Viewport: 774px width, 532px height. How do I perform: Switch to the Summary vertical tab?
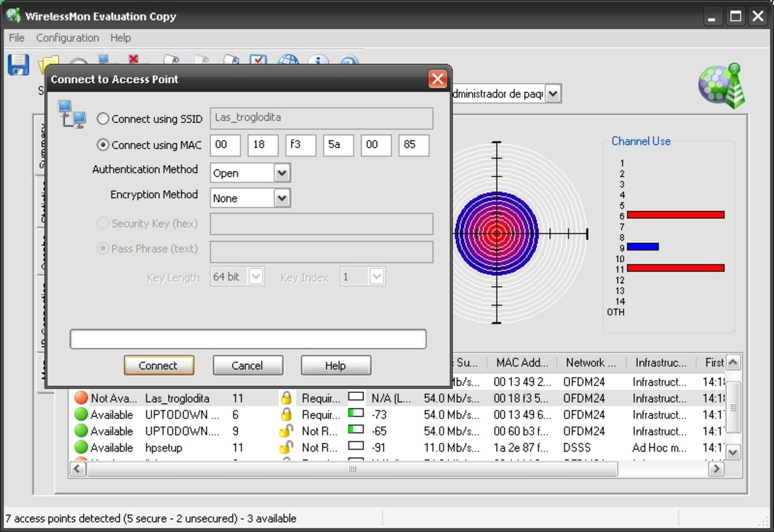click(41, 146)
